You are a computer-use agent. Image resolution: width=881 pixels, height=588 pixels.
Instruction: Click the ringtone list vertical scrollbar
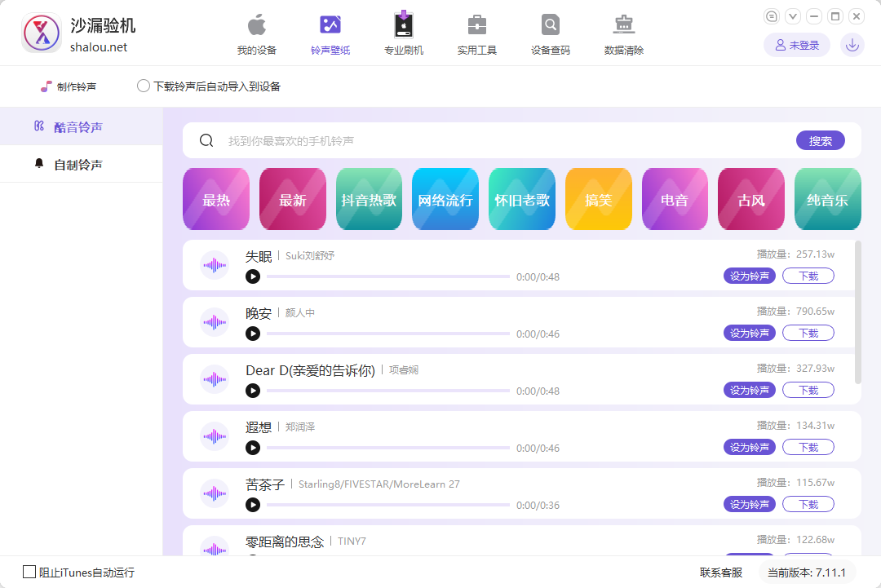[x=858, y=312]
